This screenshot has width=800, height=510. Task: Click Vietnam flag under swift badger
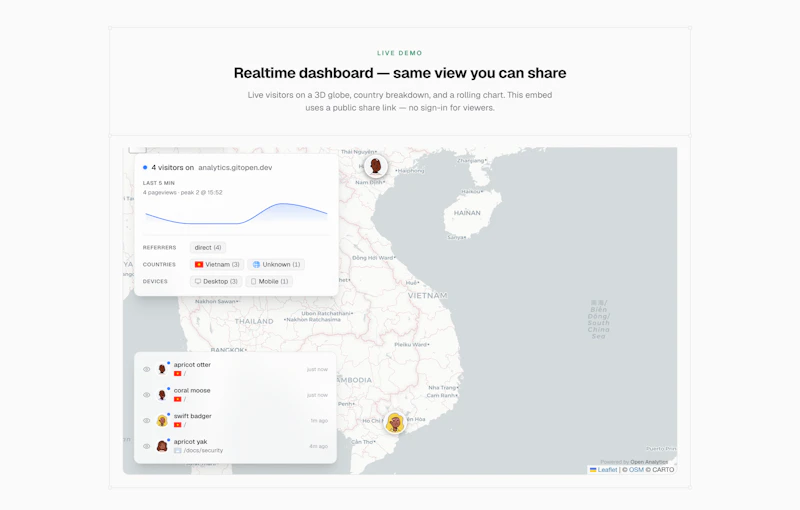coord(178,424)
